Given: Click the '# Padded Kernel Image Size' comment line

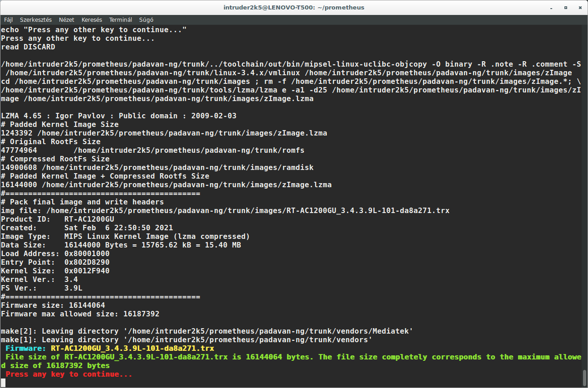Looking at the screenshot, I should (60, 125).
